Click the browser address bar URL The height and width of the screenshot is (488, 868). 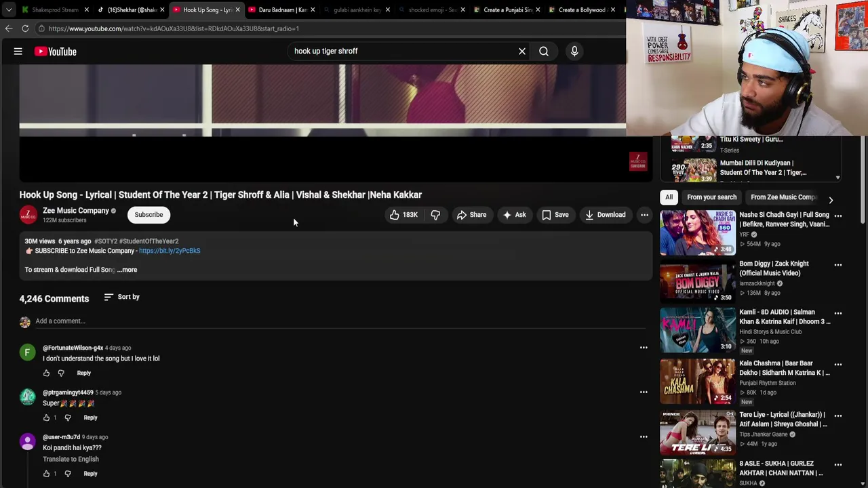pos(174,28)
